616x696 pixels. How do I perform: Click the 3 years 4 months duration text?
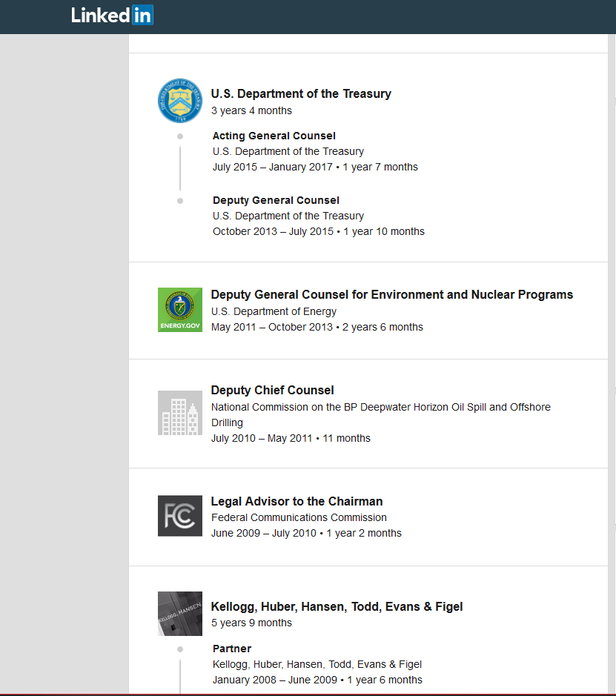251,110
